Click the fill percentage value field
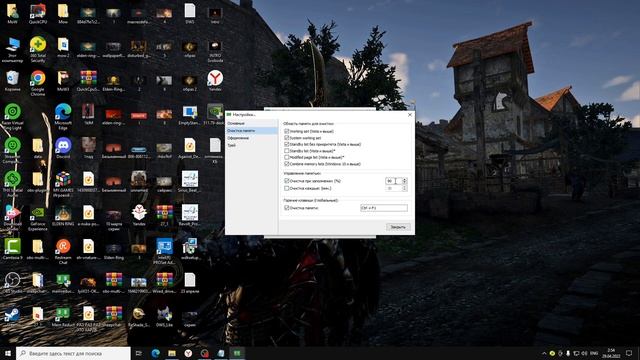Image resolution: width=640 pixels, height=360 pixels. coord(394,181)
